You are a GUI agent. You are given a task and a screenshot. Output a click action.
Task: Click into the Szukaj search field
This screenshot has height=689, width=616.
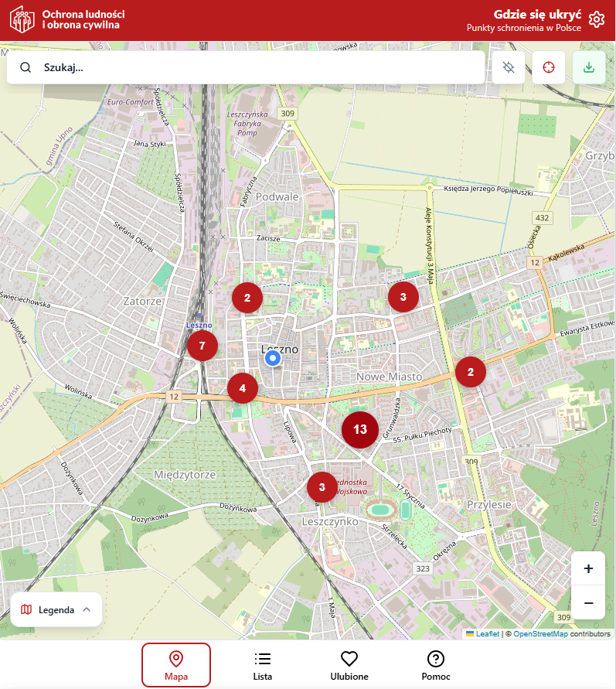click(255, 67)
